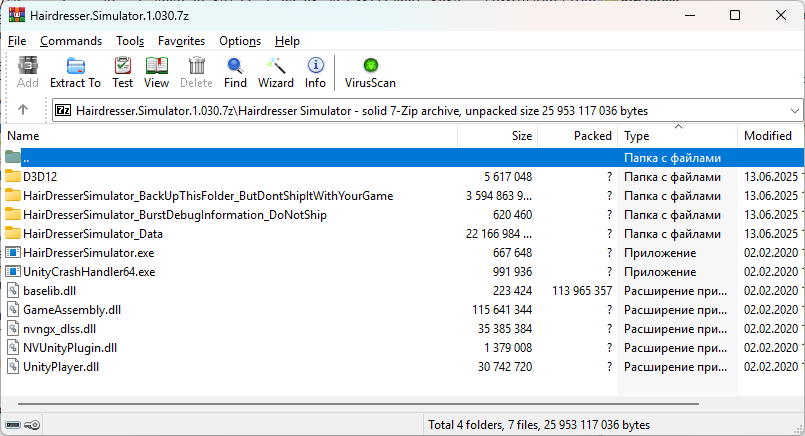The width and height of the screenshot is (805, 436).
Task: Open the View toolbar button
Action: coord(157,72)
